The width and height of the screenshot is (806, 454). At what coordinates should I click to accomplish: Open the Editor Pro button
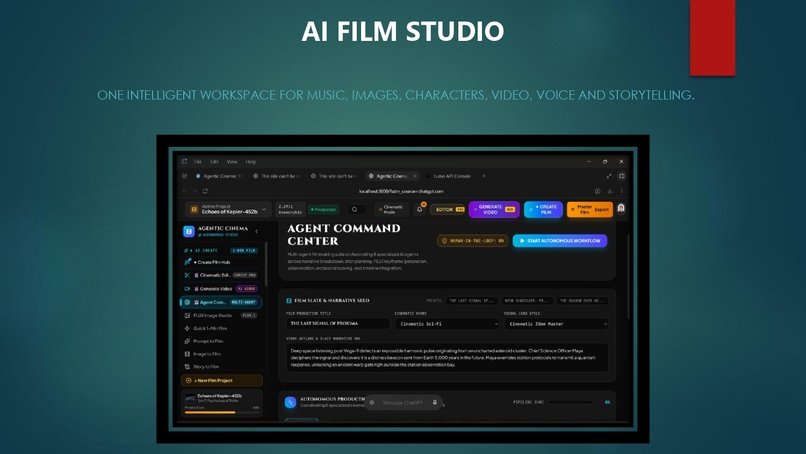coord(448,209)
